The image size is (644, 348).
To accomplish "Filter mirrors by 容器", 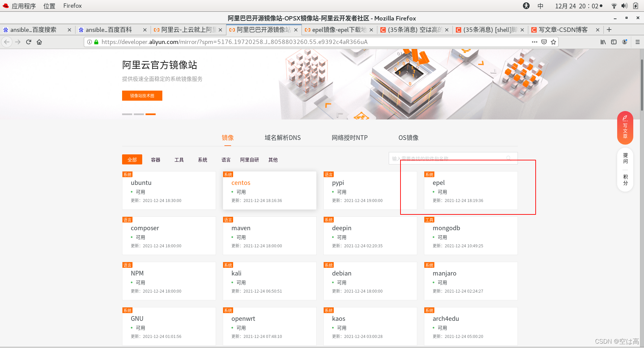I will click(156, 160).
